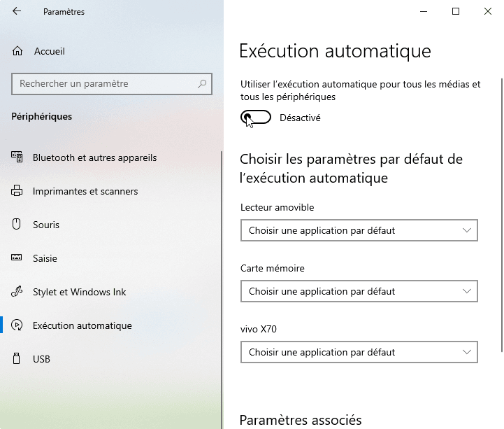Click the search magnifier icon

(202, 84)
